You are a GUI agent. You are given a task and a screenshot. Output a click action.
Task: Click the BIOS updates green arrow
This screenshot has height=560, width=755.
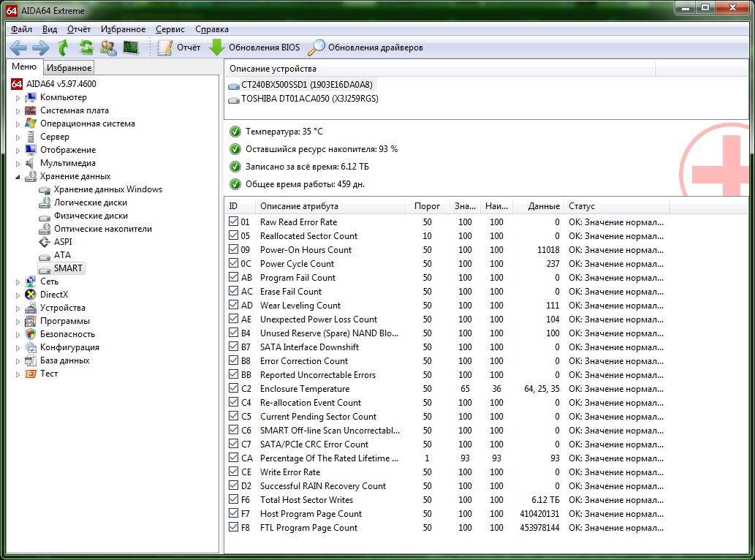(x=217, y=48)
